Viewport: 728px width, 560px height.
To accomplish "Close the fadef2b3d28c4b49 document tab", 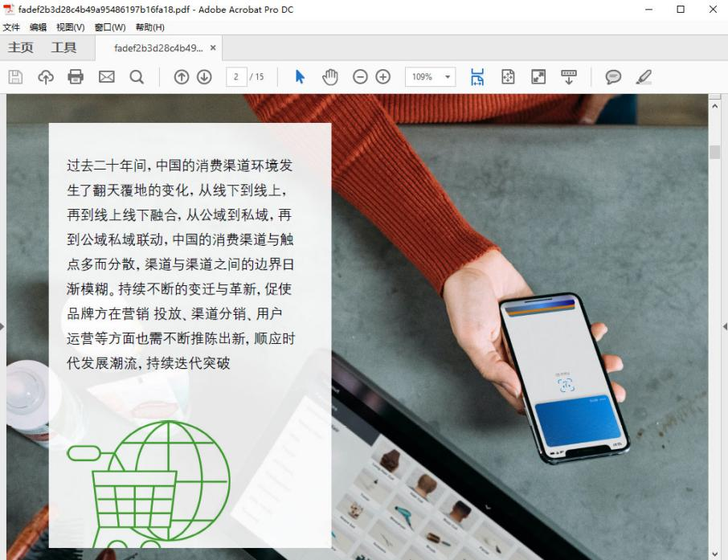I will point(213,48).
